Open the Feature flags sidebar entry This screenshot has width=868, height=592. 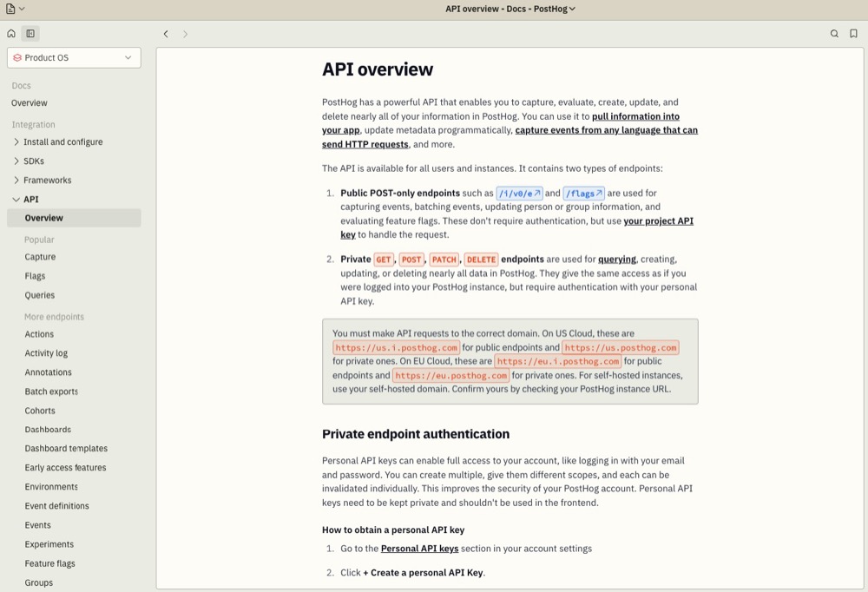click(49, 563)
